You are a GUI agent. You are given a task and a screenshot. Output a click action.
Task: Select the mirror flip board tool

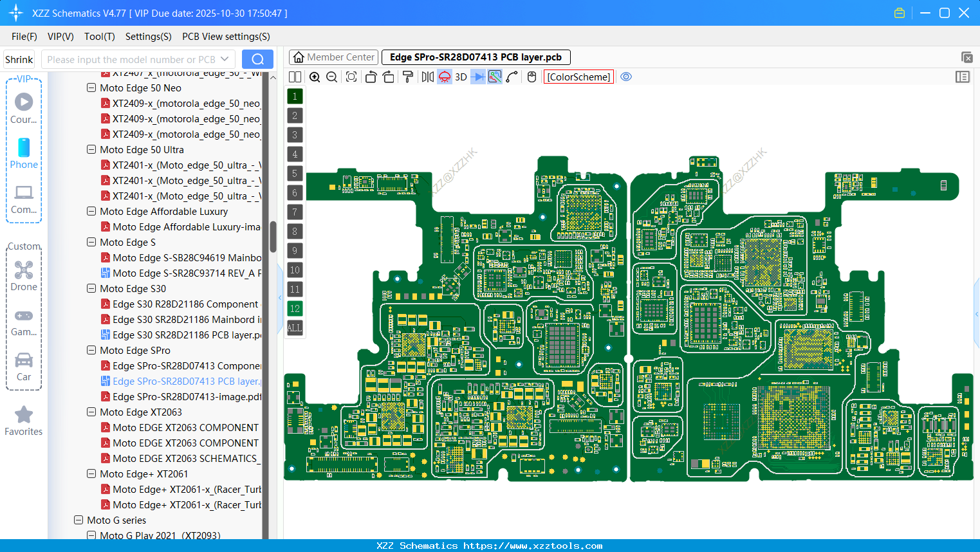pyautogui.click(x=427, y=77)
